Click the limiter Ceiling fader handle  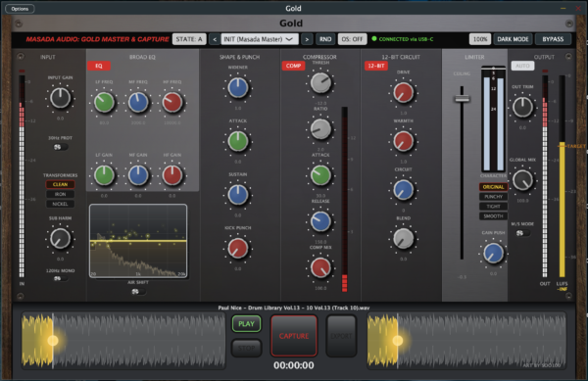(462, 99)
